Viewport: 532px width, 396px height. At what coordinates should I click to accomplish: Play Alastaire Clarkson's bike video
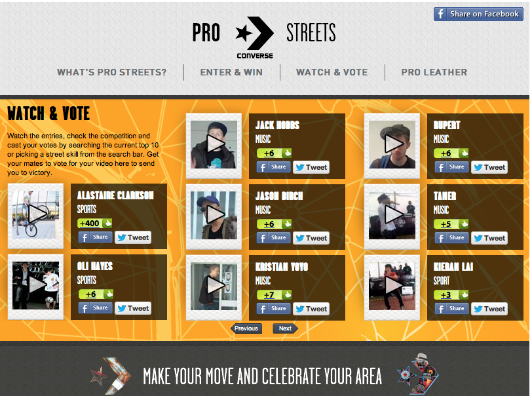35,214
